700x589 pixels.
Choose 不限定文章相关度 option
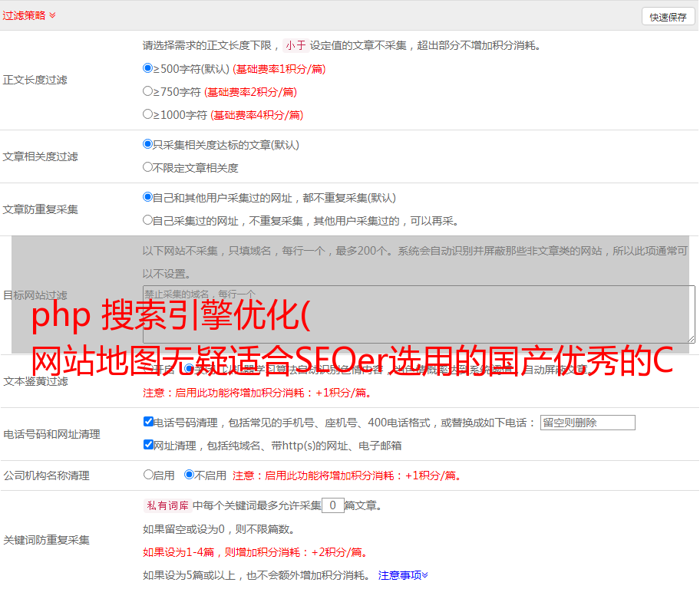(148, 167)
